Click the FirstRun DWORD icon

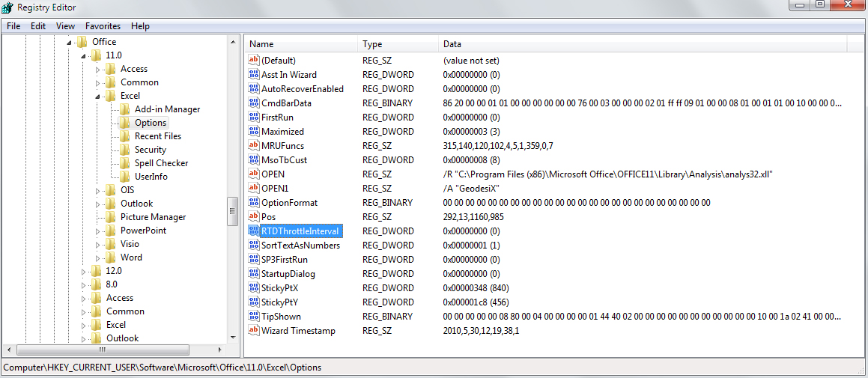254,118
